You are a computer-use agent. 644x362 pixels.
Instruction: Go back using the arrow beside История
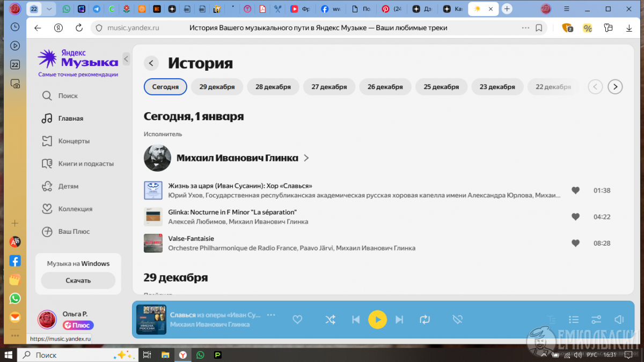coord(151,63)
